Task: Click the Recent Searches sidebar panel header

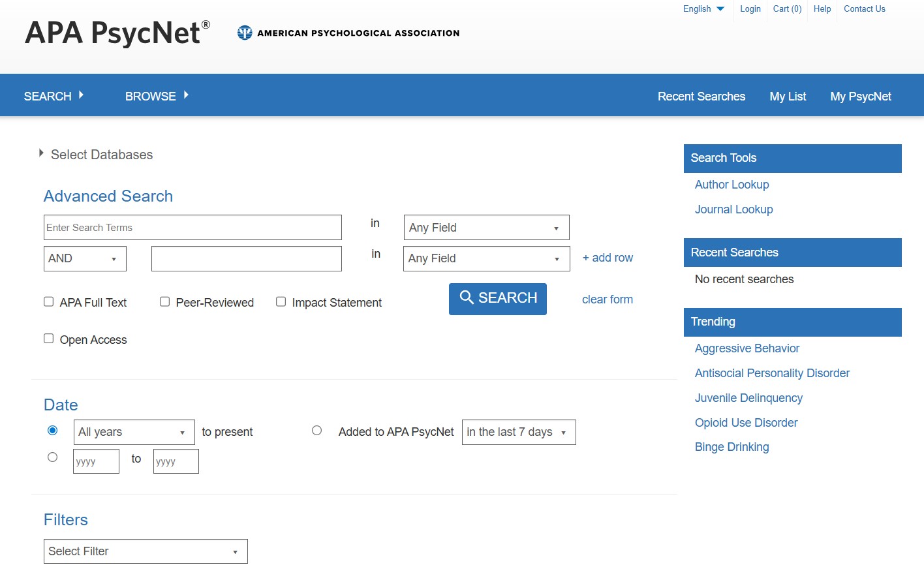Action: coord(793,253)
